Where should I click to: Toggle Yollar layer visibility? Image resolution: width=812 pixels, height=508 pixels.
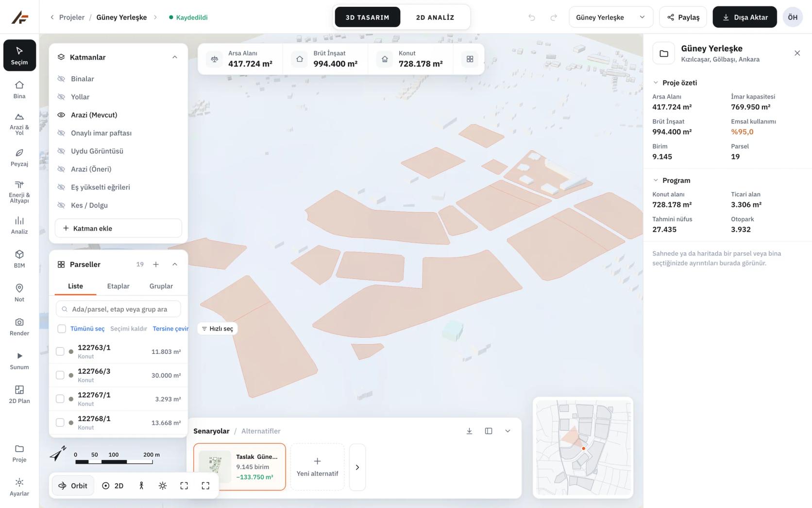click(x=61, y=97)
